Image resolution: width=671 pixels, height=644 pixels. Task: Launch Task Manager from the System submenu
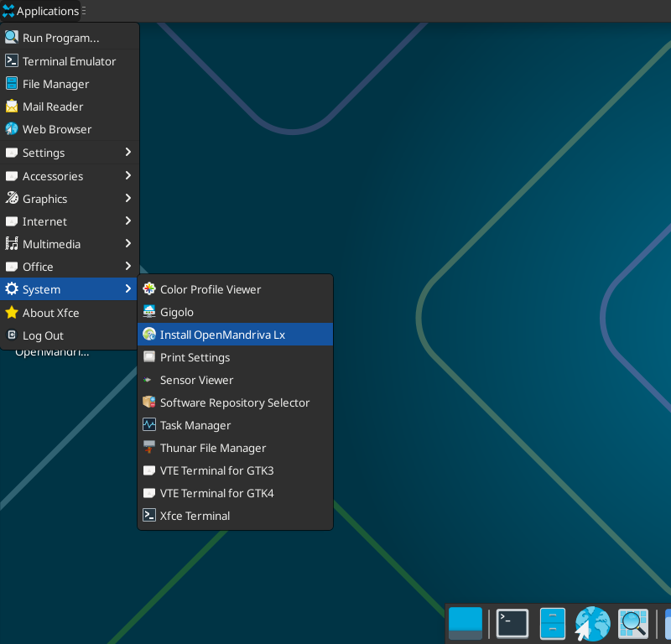point(195,425)
